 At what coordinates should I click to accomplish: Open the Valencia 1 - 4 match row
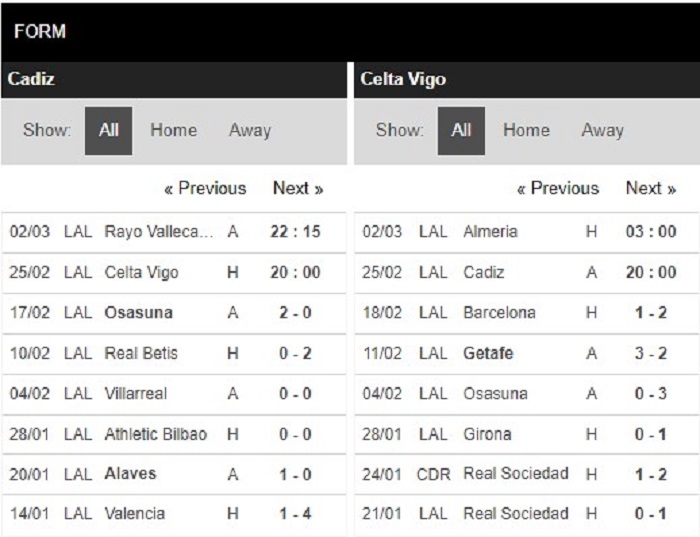click(x=174, y=514)
